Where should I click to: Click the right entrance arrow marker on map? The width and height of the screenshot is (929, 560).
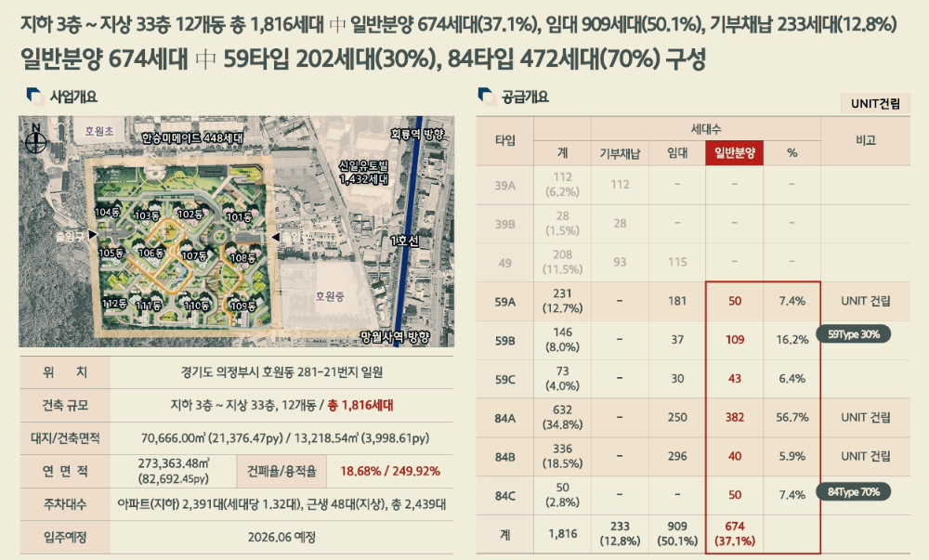(275, 237)
